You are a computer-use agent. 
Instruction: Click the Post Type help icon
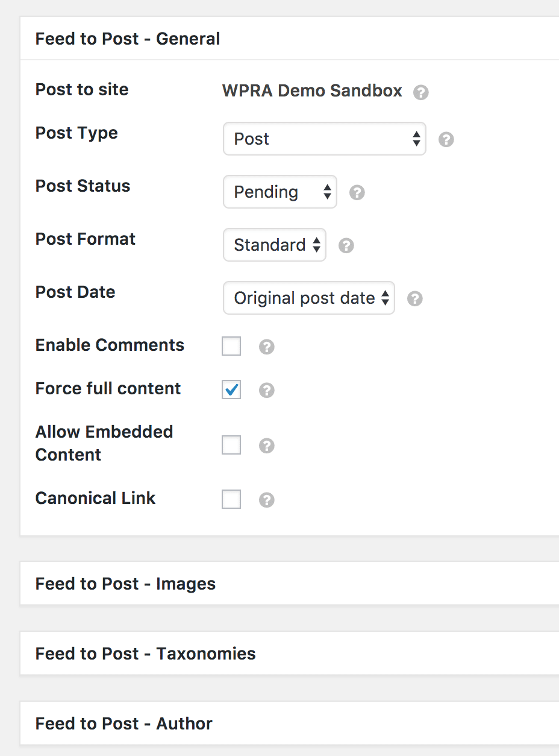click(x=446, y=139)
